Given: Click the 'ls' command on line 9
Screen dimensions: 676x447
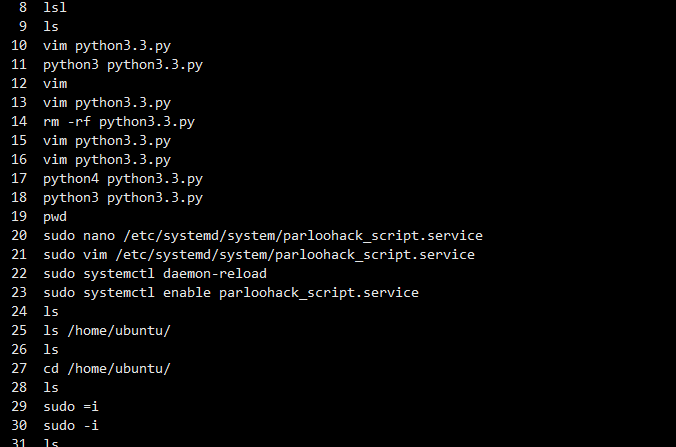Looking at the screenshot, I should coord(51,26).
